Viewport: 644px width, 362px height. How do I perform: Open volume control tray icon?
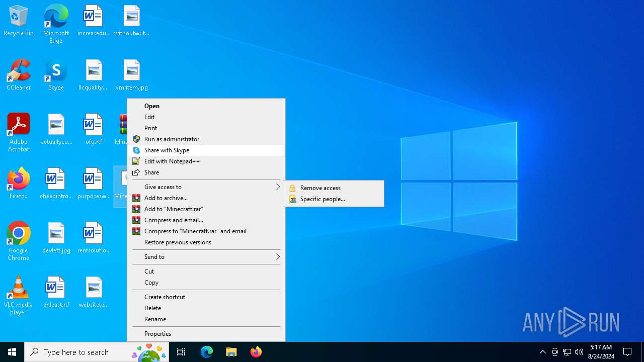579,352
